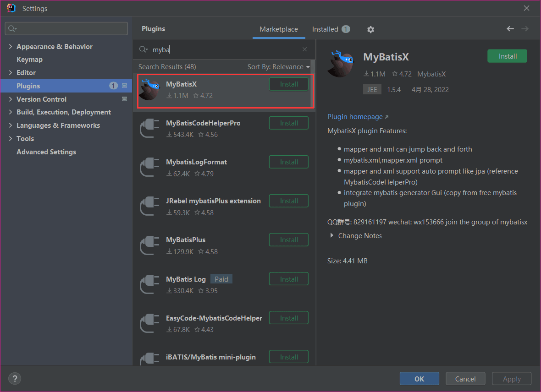Screen dimensions: 541x392
Task: Click the JRebel mybatisPlus extension plug icon
Action: point(149,206)
